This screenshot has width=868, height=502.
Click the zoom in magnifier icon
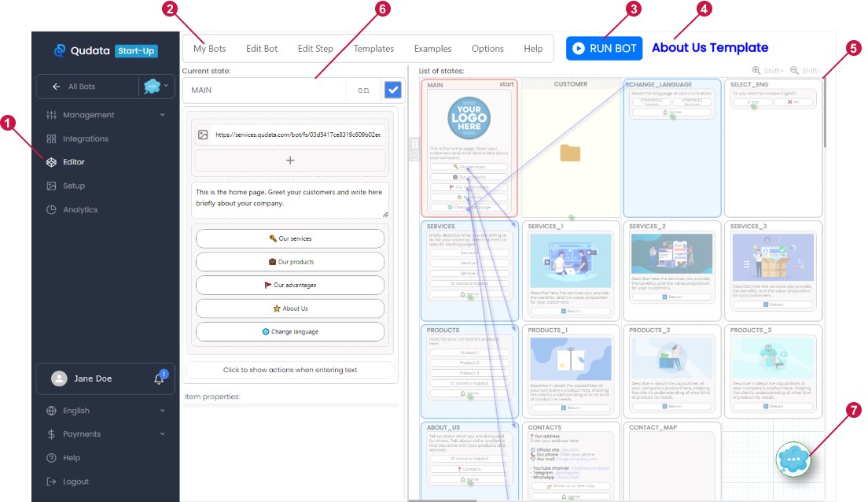(756, 70)
